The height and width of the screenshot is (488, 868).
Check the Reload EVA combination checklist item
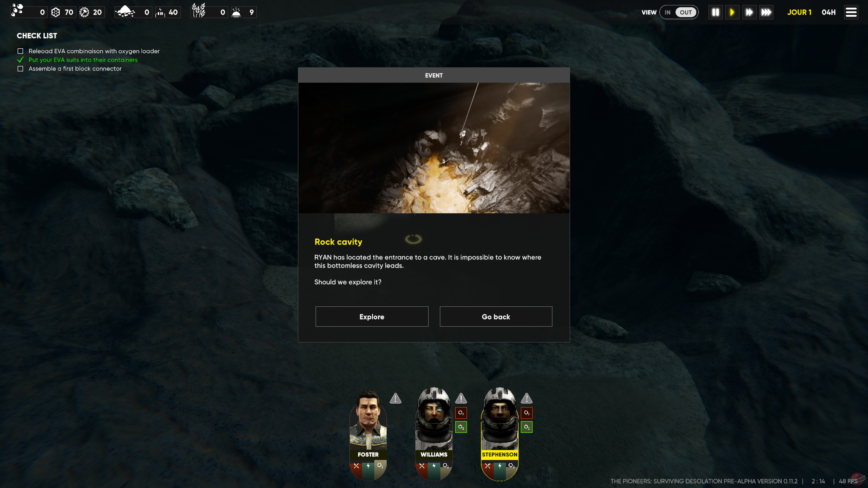[x=20, y=51]
